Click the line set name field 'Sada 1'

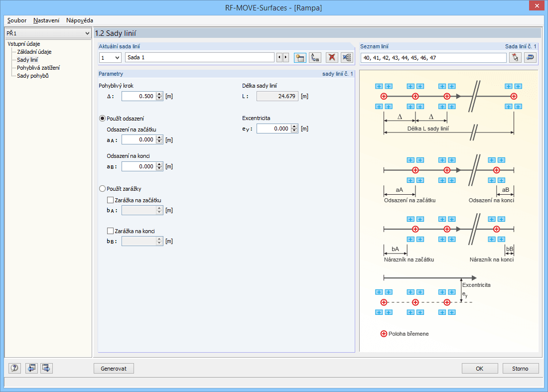[200, 57]
